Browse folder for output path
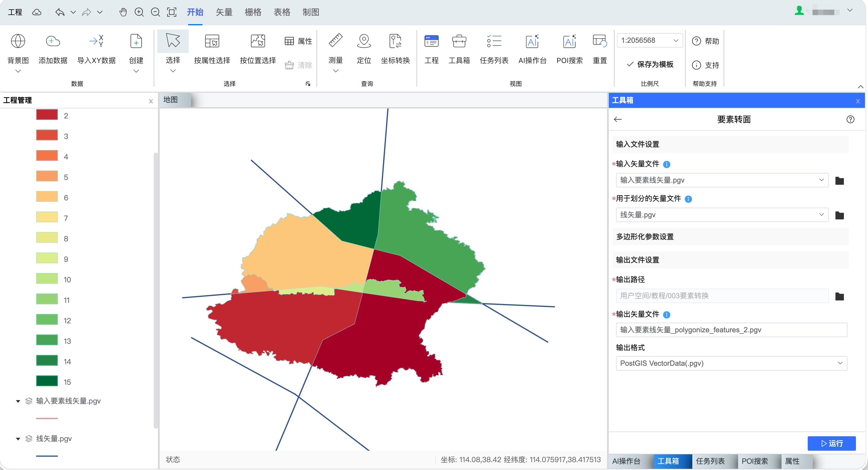868x470 pixels. pyautogui.click(x=839, y=296)
